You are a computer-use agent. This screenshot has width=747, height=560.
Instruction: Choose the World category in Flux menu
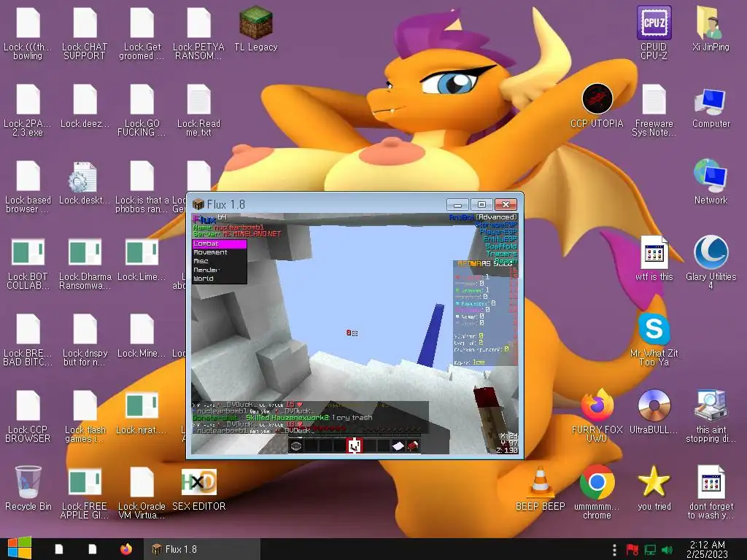tap(219, 279)
